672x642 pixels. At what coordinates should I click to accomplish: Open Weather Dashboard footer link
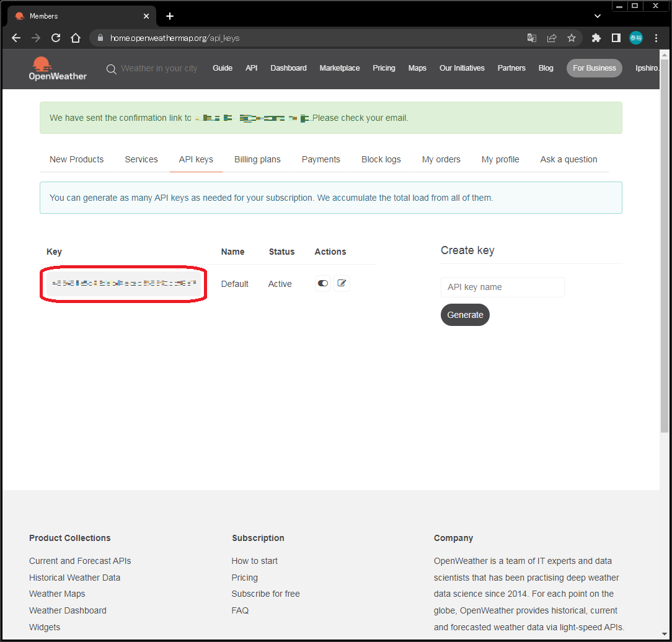[x=68, y=611]
